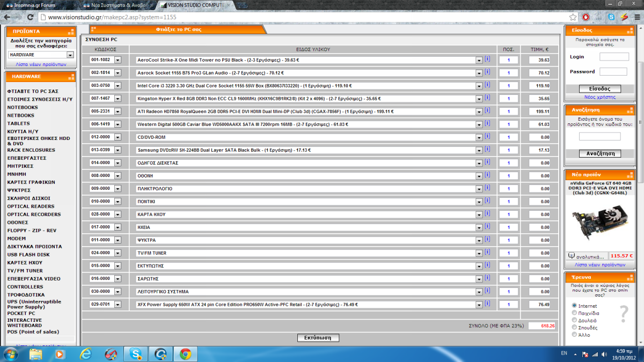The width and height of the screenshot is (644, 362).
Task: Open Windows Explorer from taskbar
Action: (36, 354)
